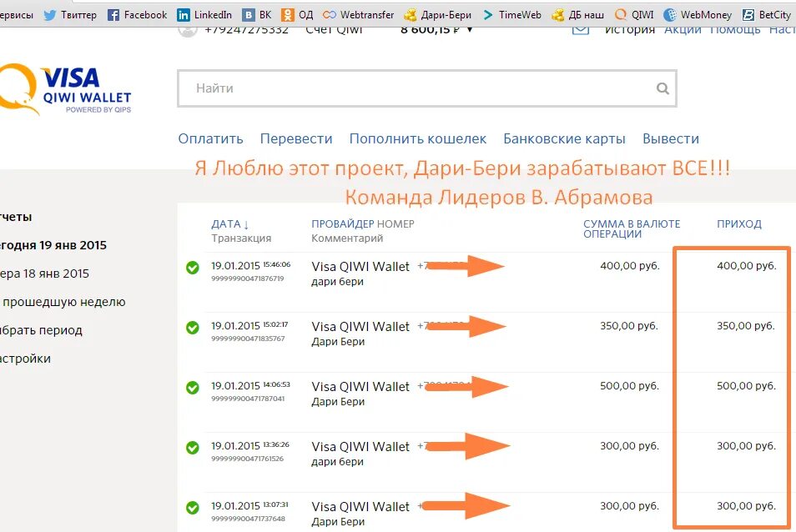Click transaction number 999999900471876719

coord(248,279)
